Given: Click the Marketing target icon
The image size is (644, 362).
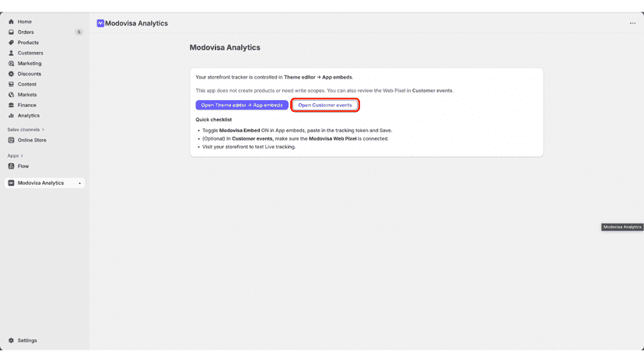Looking at the screenshot, I should 11,64.
